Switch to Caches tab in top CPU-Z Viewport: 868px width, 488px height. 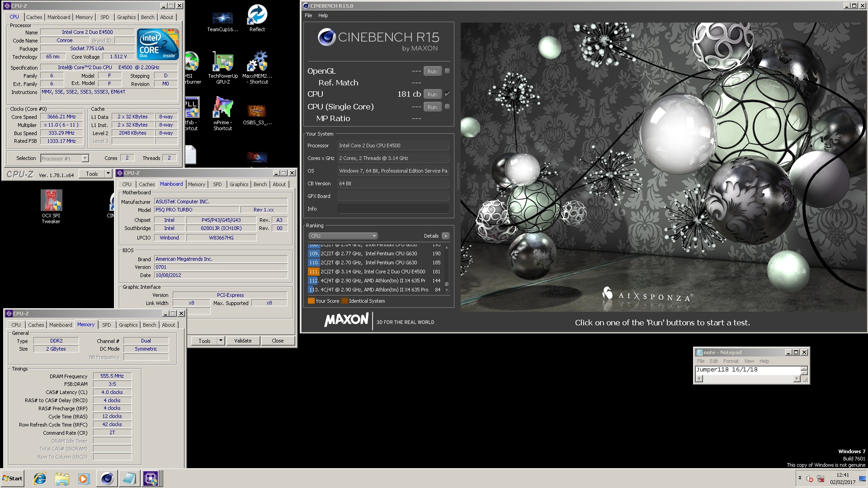click(x=34, y=17)
